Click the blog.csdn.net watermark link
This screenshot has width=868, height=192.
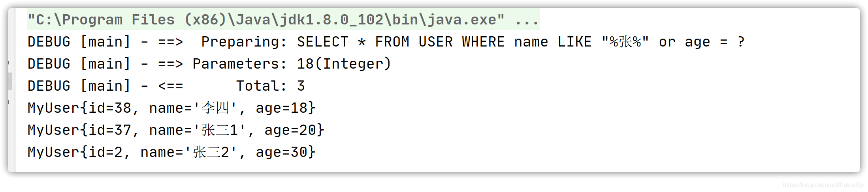pos(823,185)
